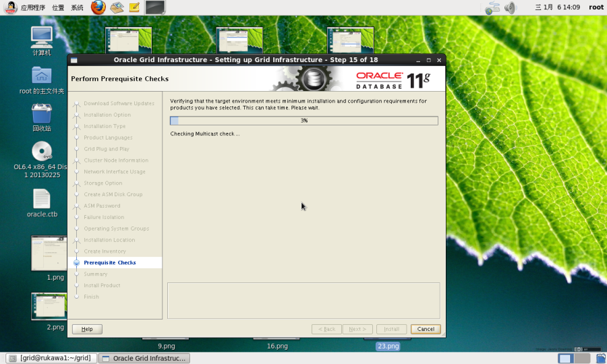Click the Checking Multicast check status text

point(205,134)
